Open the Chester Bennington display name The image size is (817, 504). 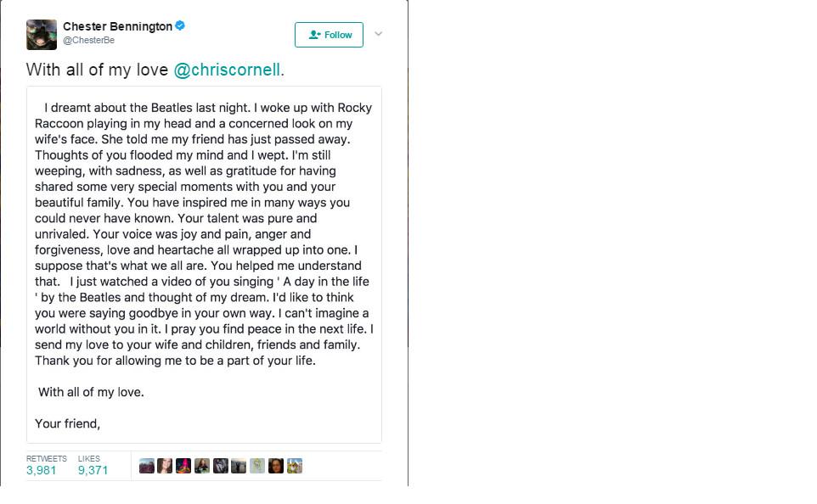(118, 26)
